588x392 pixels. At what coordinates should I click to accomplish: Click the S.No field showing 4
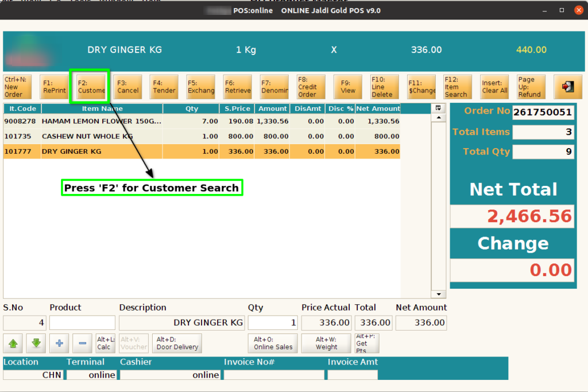(x=24, y=323)
